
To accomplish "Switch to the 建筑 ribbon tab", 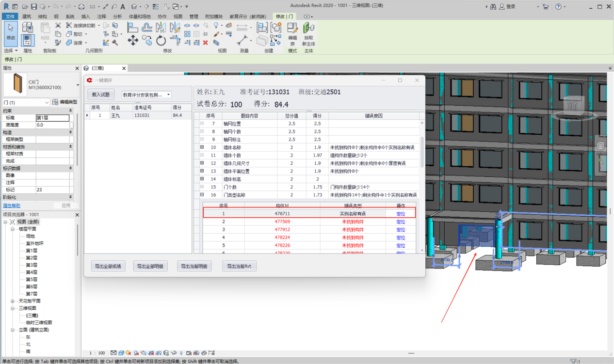I will 27,16.
